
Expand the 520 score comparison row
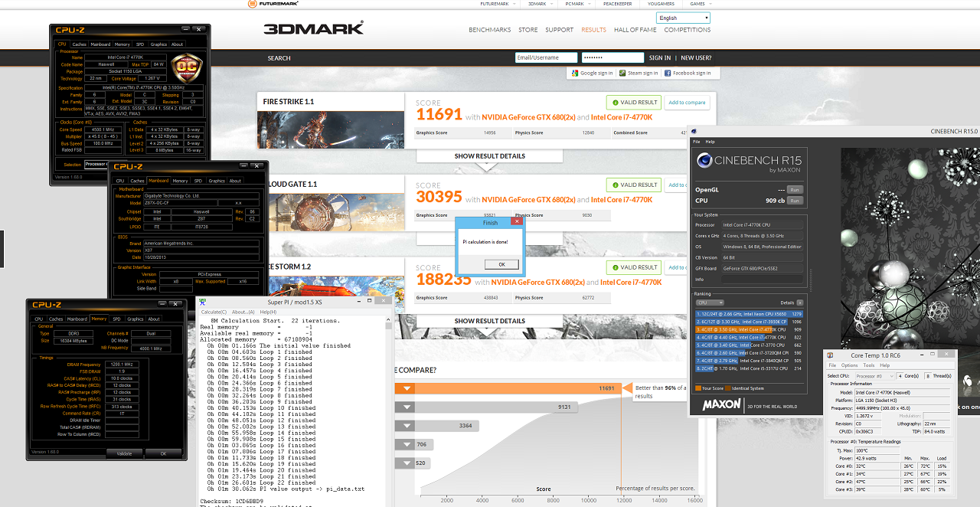pyautogui.click(x=407, y=463)
